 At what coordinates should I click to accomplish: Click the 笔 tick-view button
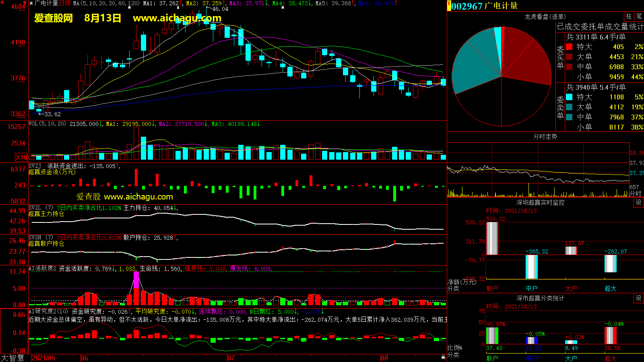tap(639, 16)
